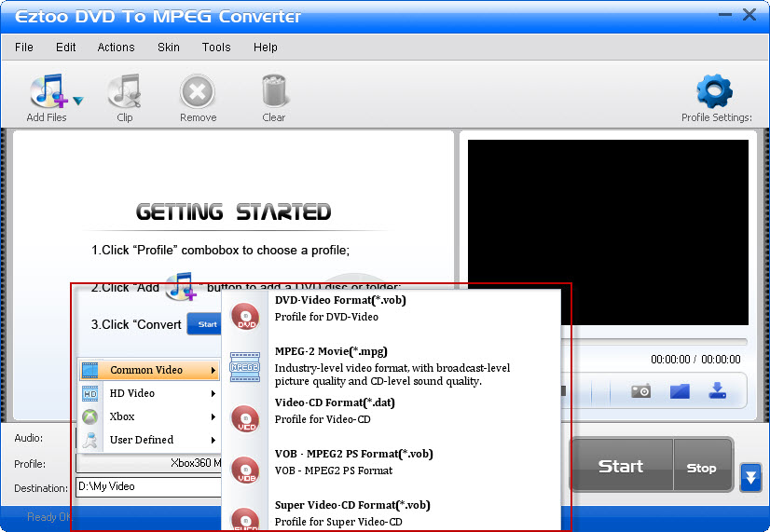Expand Common Video submenu arrow

tap(213, 370)
